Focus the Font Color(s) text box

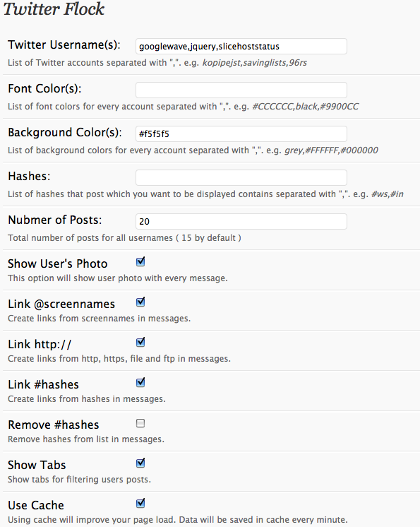241,90
